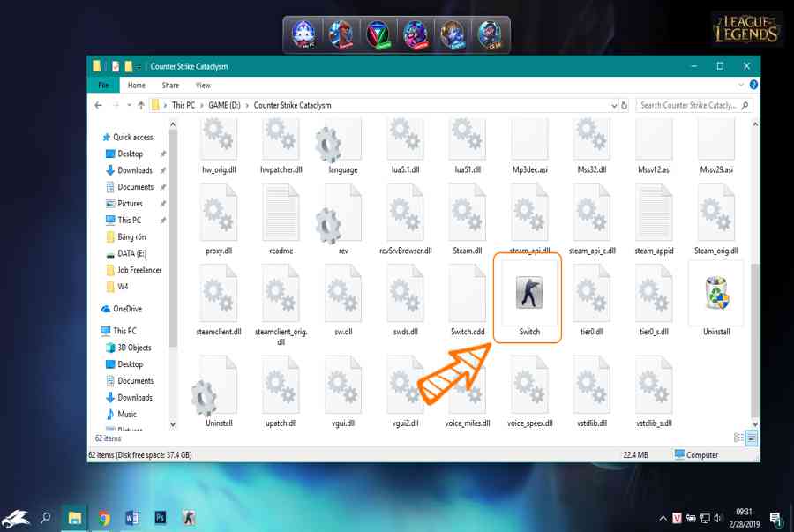The image size is (794, 532).
Task: Click navigation pane scroll down arrow
Action: coord(173,424)
